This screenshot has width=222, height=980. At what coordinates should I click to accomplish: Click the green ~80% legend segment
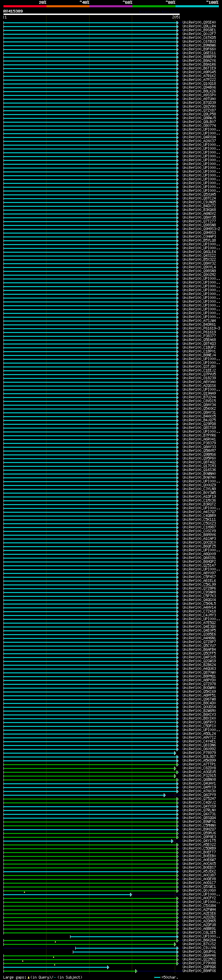coord(154,6)
